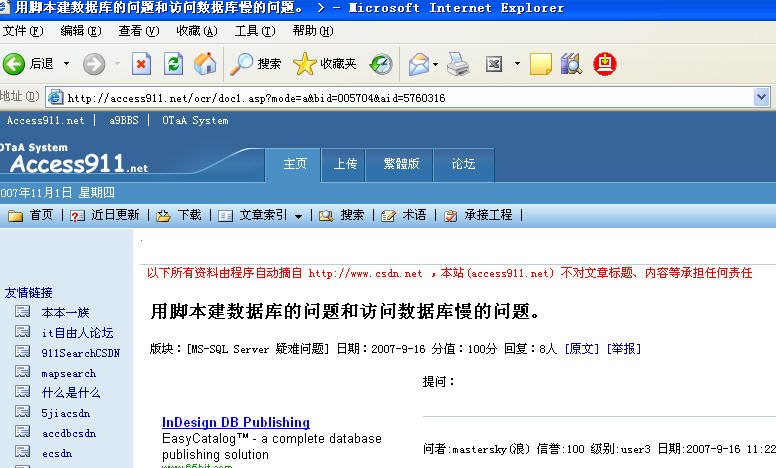Click the 近日更新 question-mark icon
776x468 pixels.
click(77, 216)
